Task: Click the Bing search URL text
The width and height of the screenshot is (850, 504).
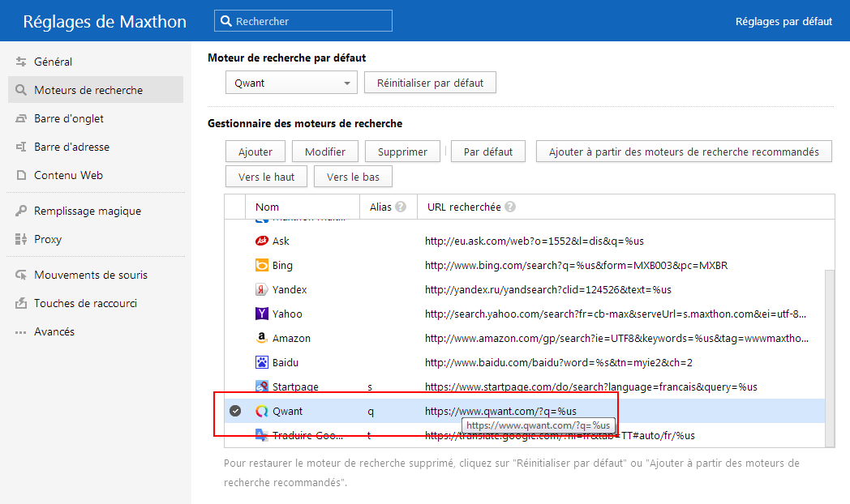Action: pyautogui.click(x=576, y=265)
